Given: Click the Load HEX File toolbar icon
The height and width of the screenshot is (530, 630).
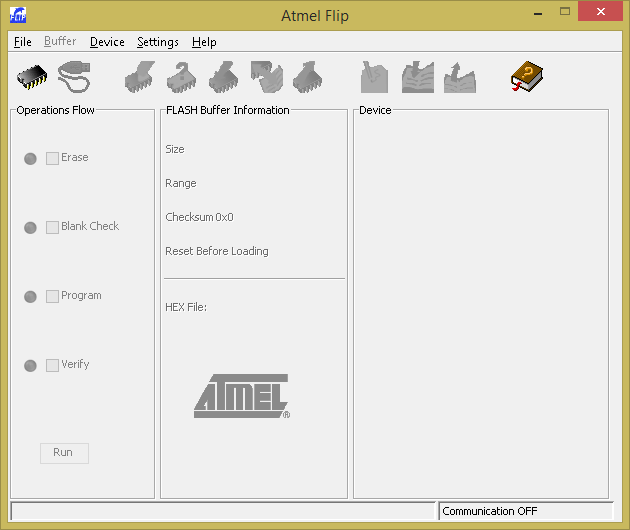Looking at the screenshot, I should [417, 76].
